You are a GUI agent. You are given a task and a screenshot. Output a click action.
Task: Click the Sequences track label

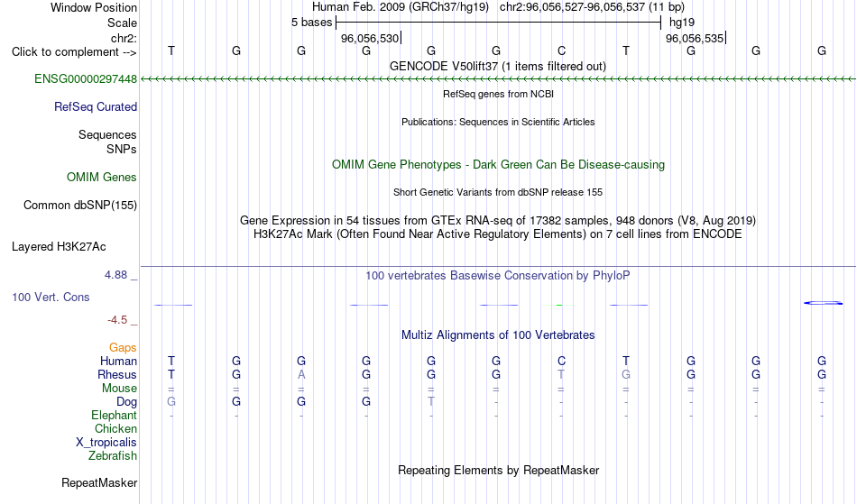tap(107, 135)
